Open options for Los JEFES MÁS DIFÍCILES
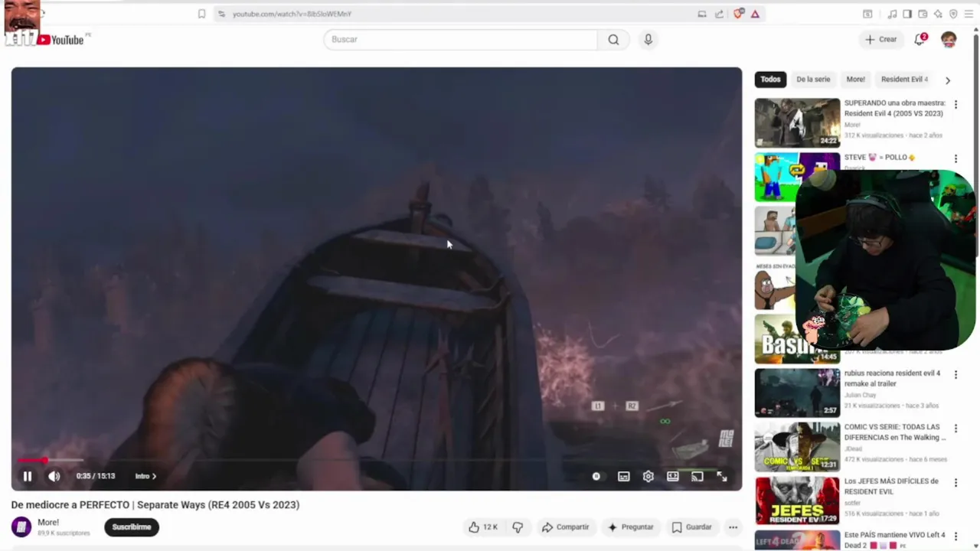The width and height of the screenshot is (980, 551). (955, 483)
